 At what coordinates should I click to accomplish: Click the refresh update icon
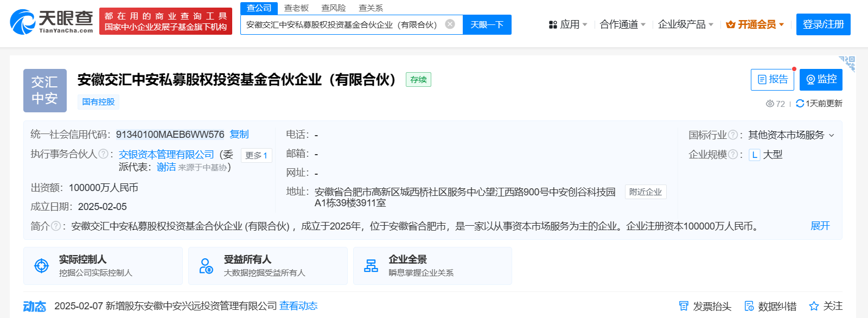[x=800, y=104]
